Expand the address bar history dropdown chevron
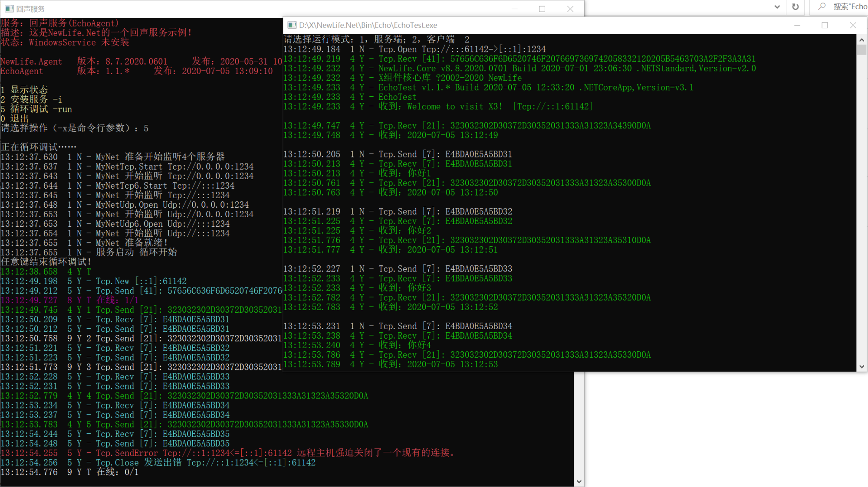 [777, 7]
